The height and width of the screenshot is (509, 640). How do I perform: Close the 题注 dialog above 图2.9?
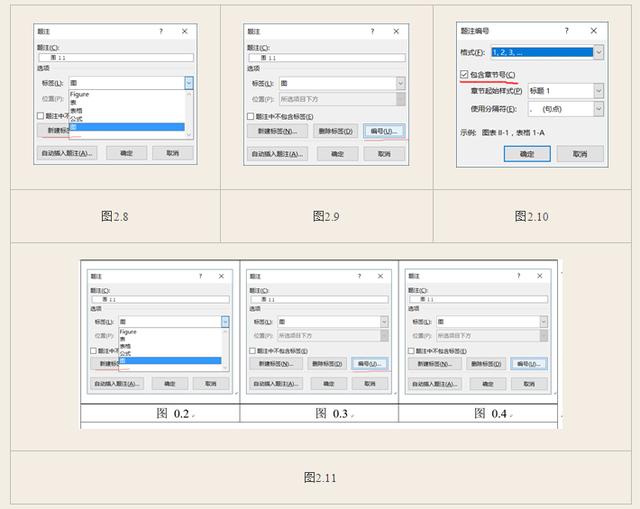[396, 31]
